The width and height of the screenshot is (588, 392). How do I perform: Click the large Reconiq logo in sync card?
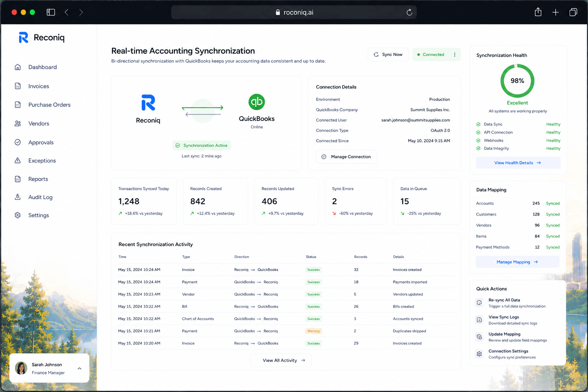[148, 103]
